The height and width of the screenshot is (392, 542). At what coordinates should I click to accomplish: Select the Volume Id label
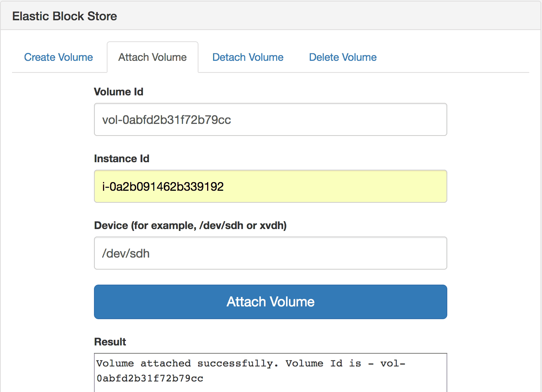[118, 92]
